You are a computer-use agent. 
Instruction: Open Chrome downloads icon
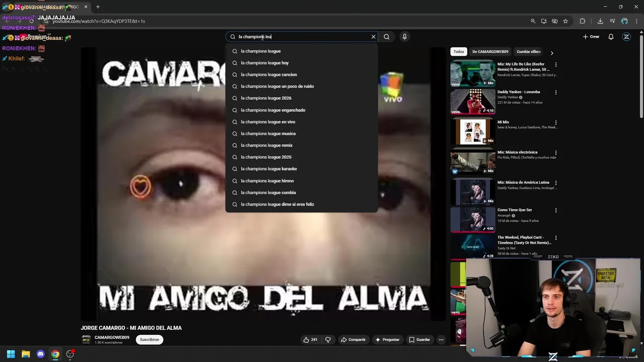[x=600, y=21]
